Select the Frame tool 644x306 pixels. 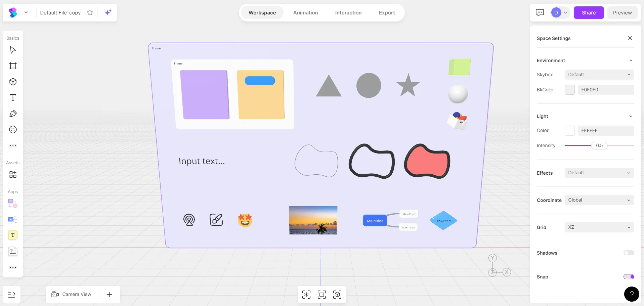(x=13, y=66)
